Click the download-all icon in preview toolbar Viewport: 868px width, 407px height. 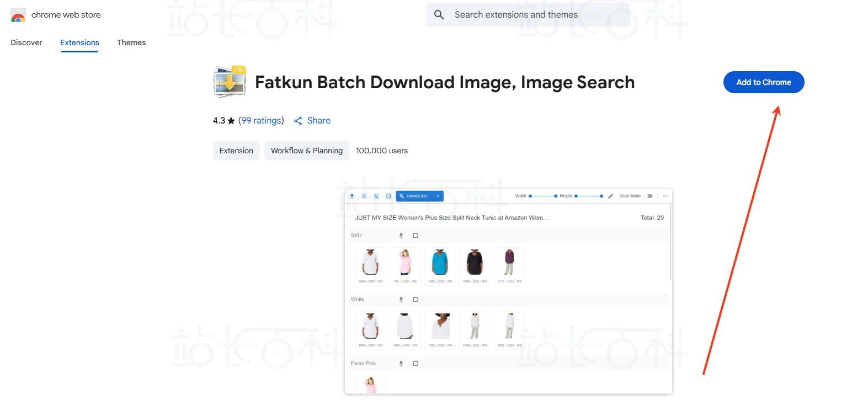(352, 196)
